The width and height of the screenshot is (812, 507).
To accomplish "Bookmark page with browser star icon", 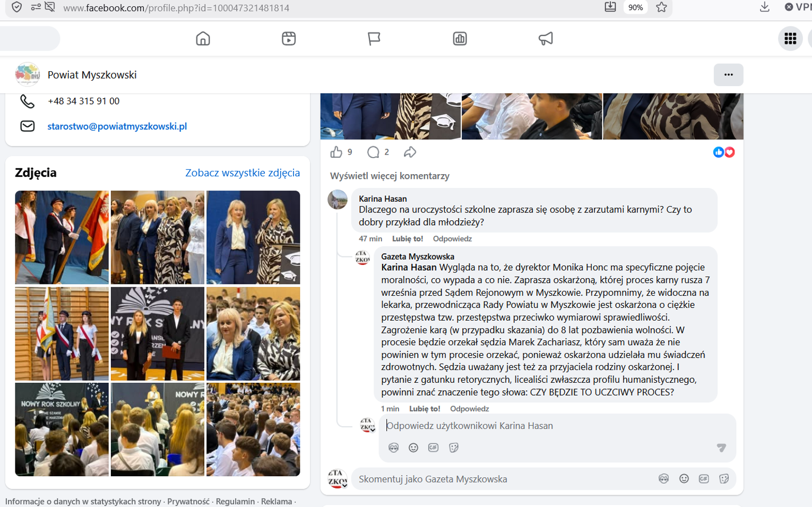I will tap(661, 7).
